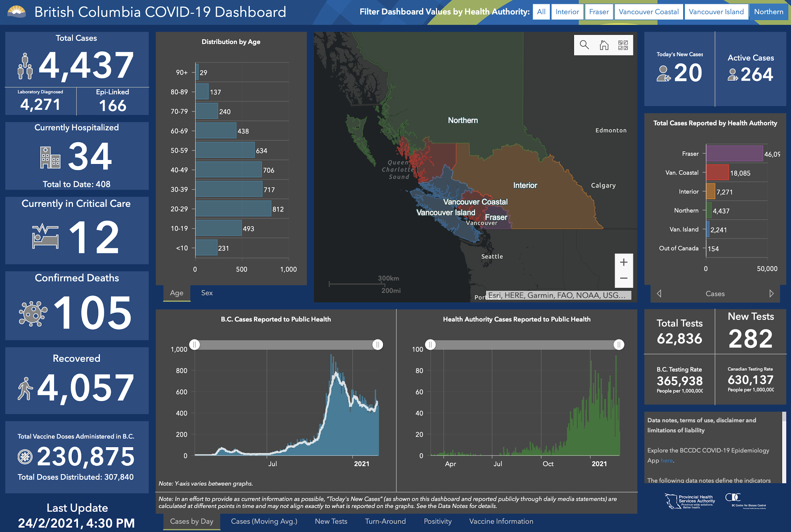Expand the Esri map attribution text
791x532 pixels.
(558, 295)
